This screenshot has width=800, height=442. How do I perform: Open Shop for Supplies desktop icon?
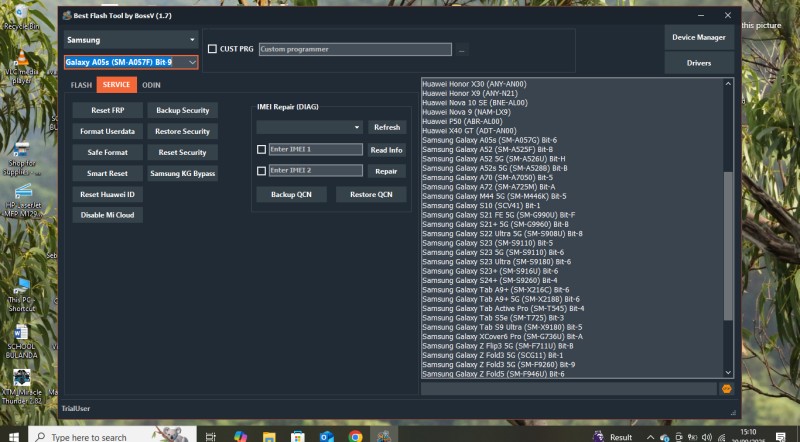(x=21, y=159)
